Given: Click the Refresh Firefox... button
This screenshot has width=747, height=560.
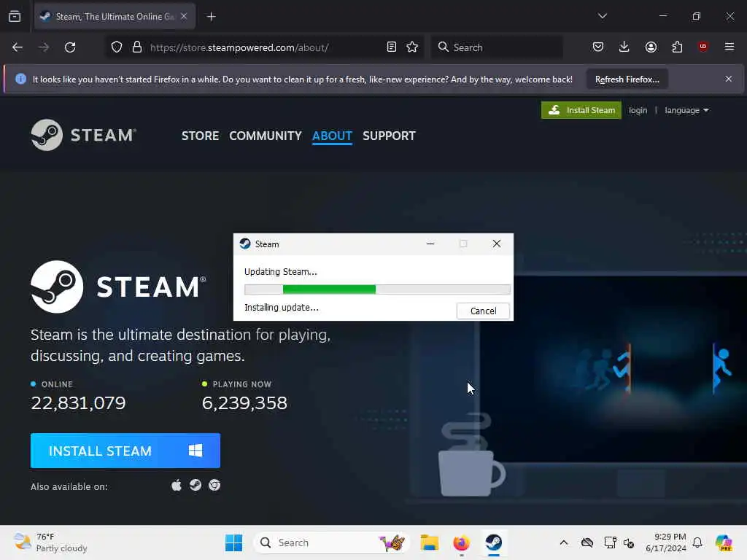Looking at the screenshot, I should click(x=627, y=79).
